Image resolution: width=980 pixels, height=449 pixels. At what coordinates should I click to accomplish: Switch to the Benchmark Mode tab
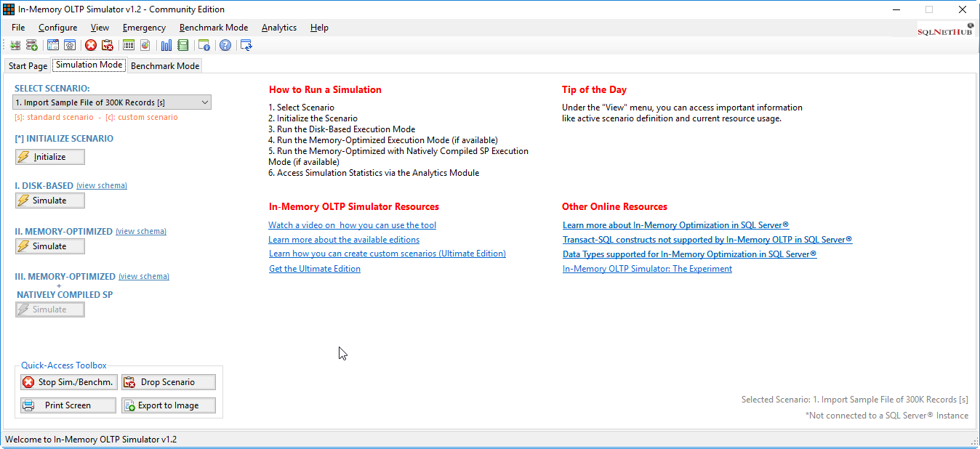click(165, 66)
